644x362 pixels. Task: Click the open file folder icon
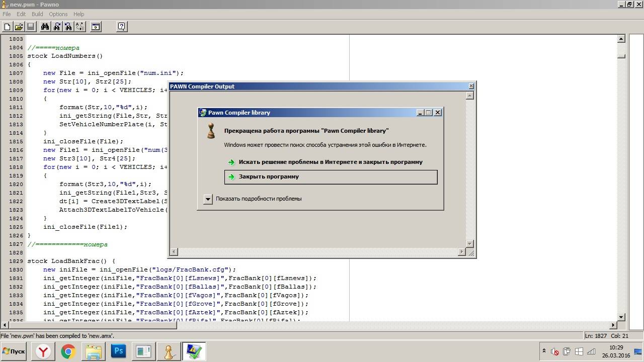[19, 27]
